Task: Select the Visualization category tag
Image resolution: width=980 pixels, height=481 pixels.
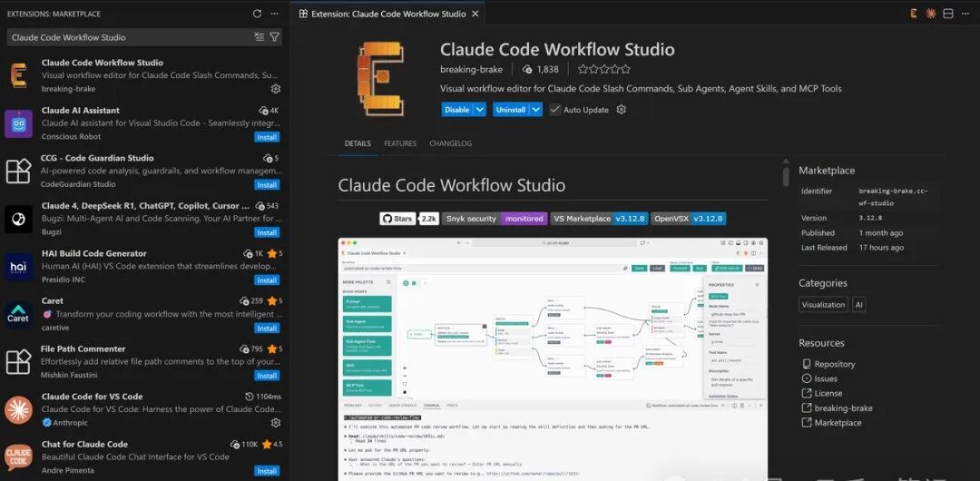Action: tap(823, 305)
